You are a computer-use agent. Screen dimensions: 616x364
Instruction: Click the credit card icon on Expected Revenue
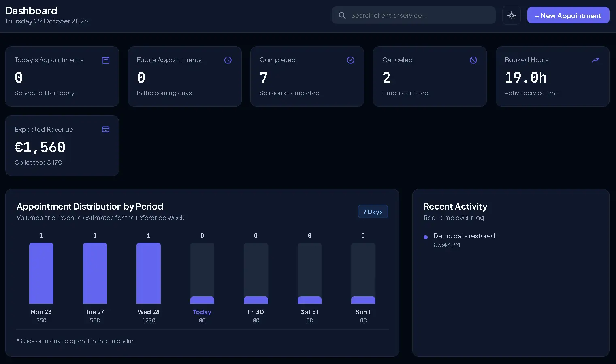(x=106, y=129)
